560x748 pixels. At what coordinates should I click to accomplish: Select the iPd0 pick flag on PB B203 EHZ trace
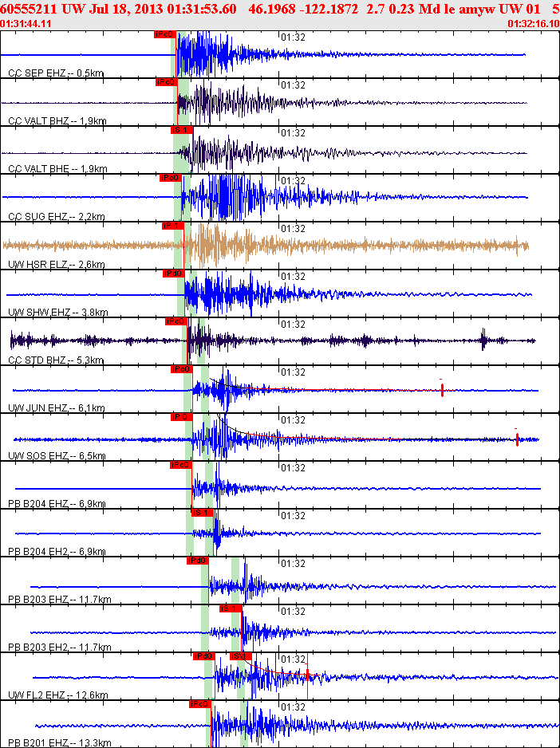click(x=198, y=561)
